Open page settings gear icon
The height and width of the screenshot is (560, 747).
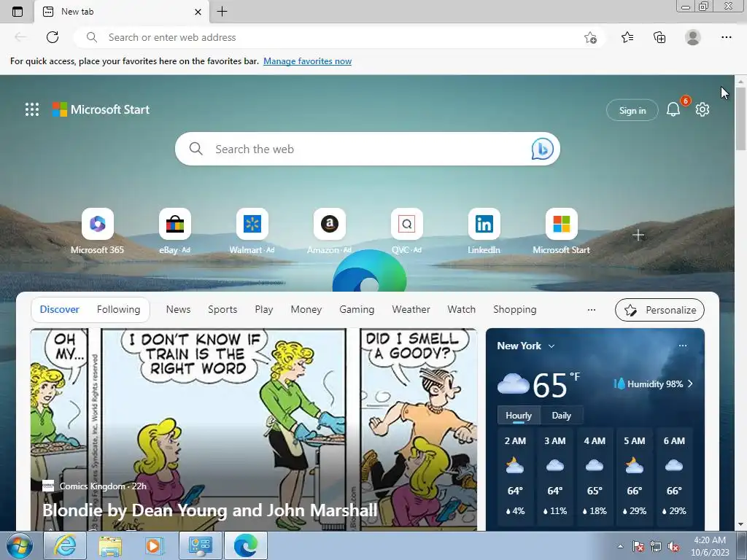click(703, 109)
